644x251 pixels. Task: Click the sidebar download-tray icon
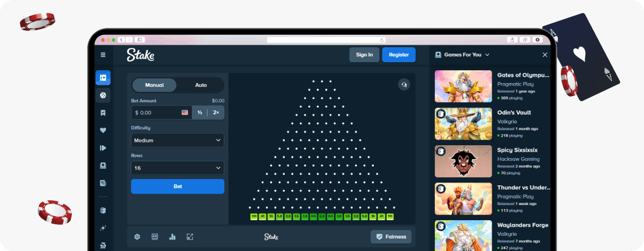pos(103,166)
